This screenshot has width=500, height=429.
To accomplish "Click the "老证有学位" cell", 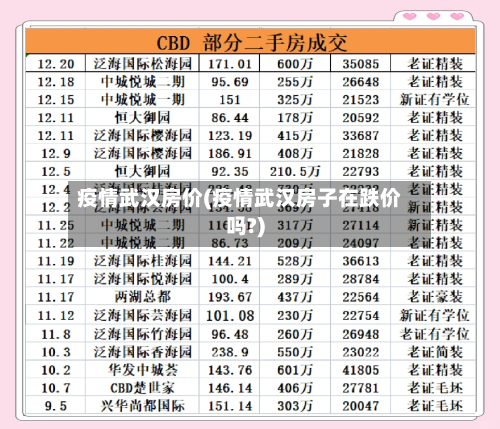I will (435, 334).
